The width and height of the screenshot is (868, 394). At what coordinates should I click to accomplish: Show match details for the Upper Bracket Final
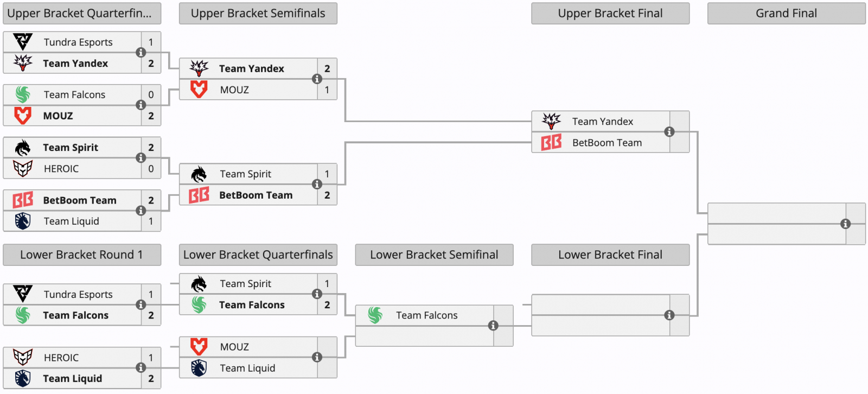click(x=669, y=132)
